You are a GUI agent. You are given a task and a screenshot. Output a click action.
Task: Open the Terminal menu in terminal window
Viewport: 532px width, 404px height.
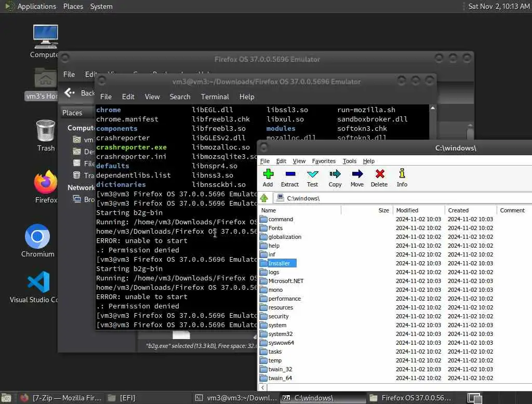point(215,97)
